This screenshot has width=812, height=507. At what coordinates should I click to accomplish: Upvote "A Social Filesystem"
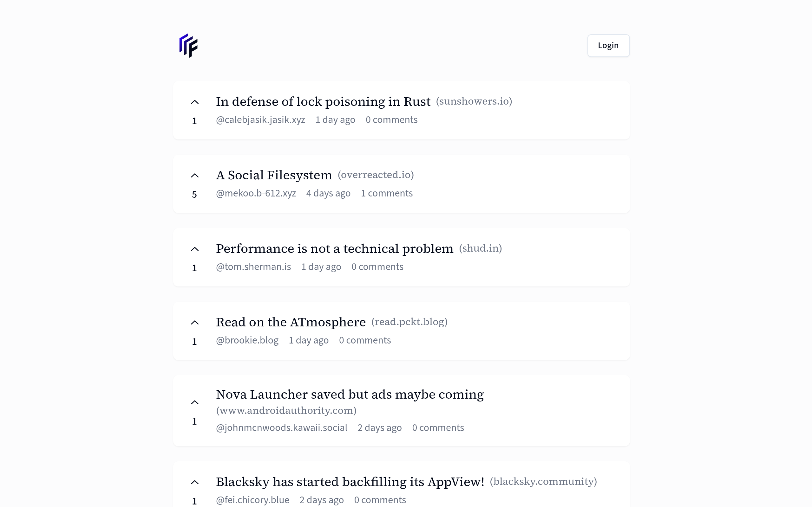(x=195, y=175)
